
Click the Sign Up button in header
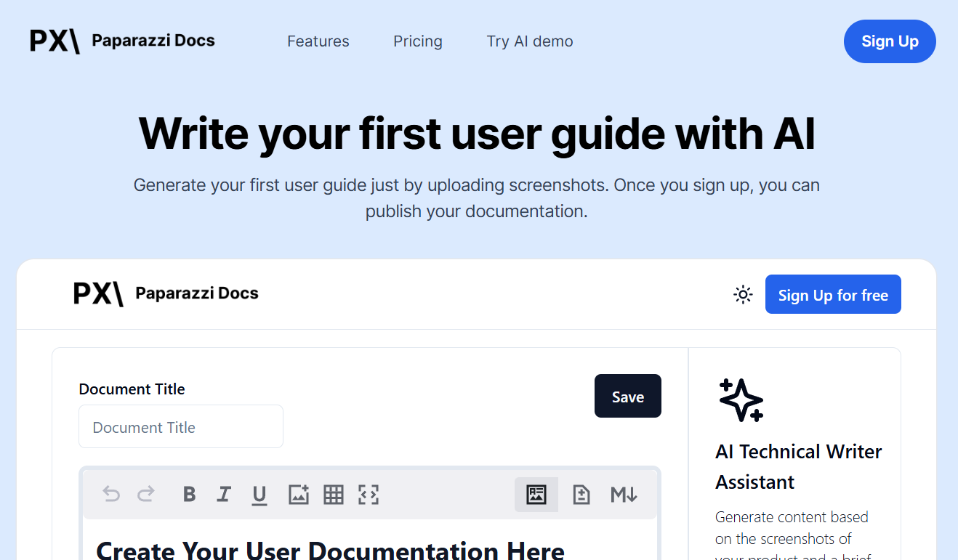click(x=890, y=41)
